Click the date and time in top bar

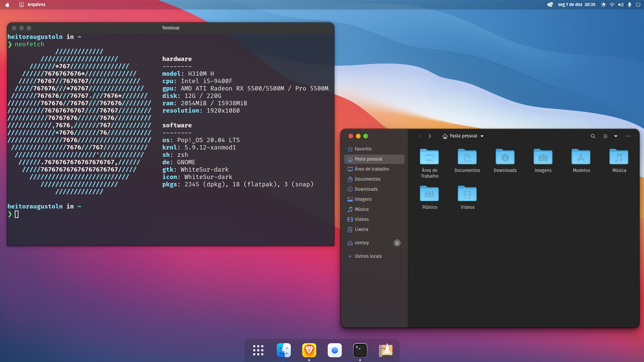click(576, 5)
